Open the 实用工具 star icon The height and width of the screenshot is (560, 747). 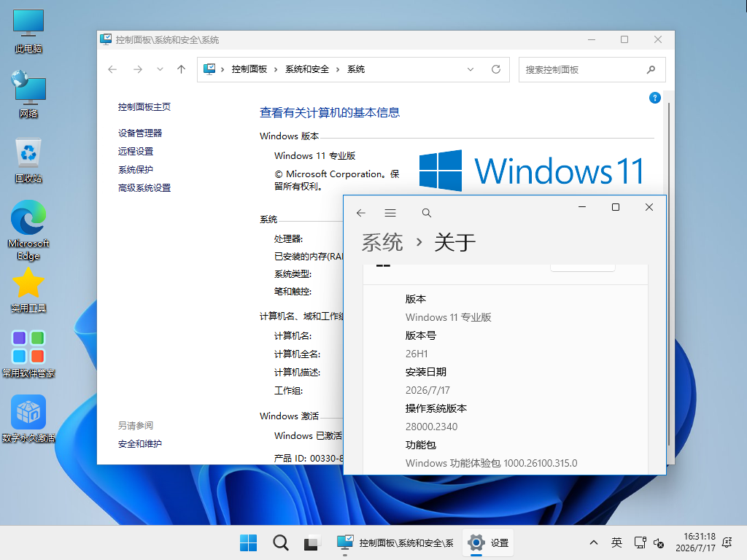[28, 289]
